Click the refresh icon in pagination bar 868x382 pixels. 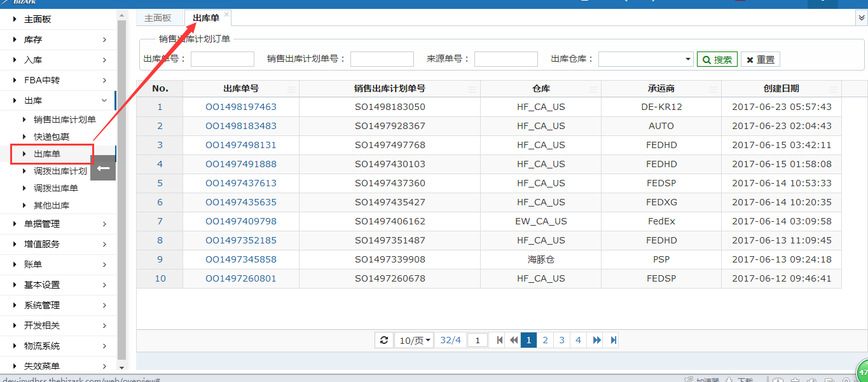(383, 340)
